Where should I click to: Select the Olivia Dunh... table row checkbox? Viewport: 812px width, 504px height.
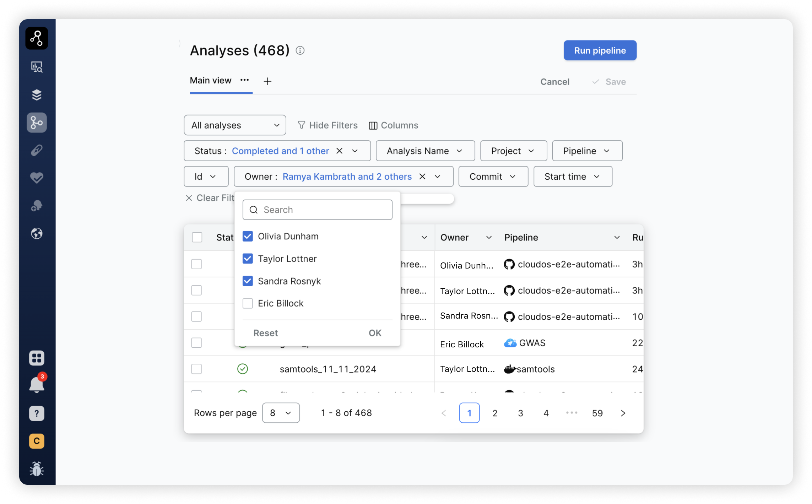pos(196,264)
